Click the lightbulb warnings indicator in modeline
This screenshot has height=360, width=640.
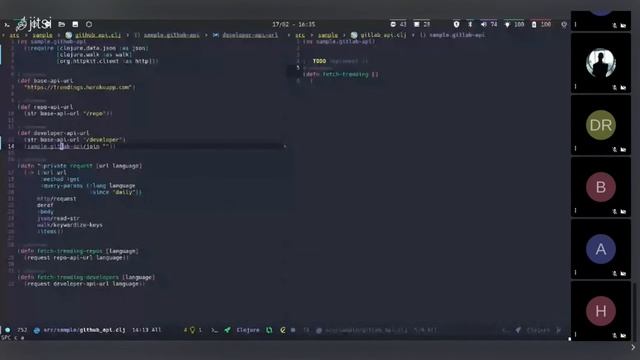tap(192, 330)
